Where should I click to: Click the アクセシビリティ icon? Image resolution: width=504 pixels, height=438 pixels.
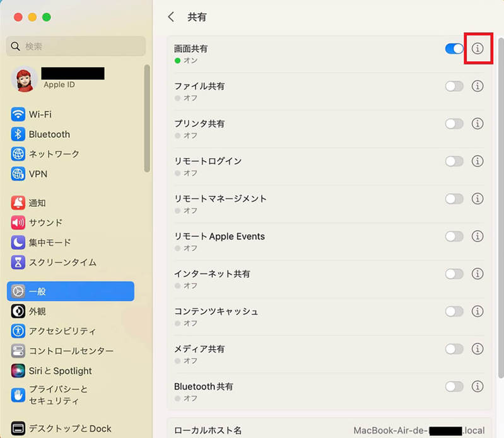[18, 331]
